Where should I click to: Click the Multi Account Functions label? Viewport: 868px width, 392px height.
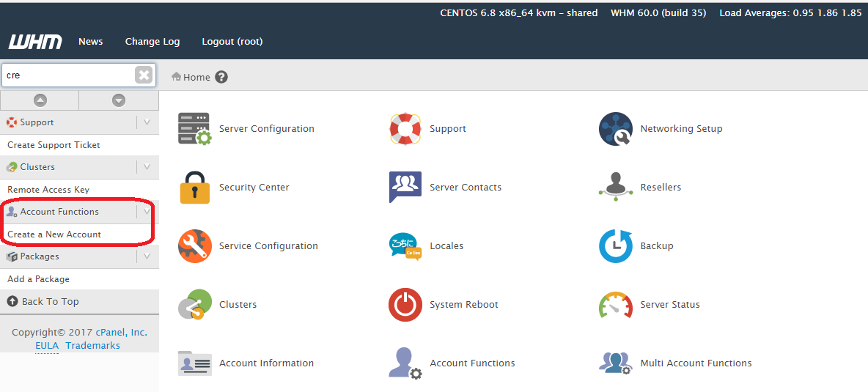pyautogui.click(x=696, y=363)
